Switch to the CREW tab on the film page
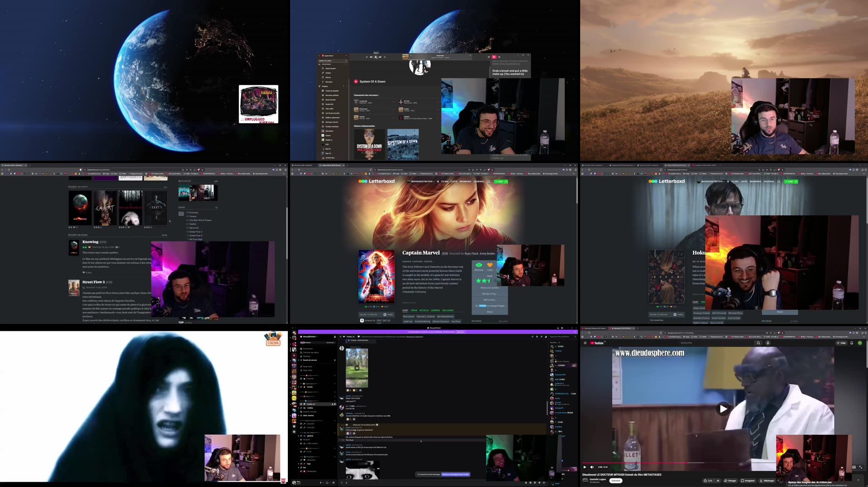Viewport: 868px width, 487px height. pos(414,310)
